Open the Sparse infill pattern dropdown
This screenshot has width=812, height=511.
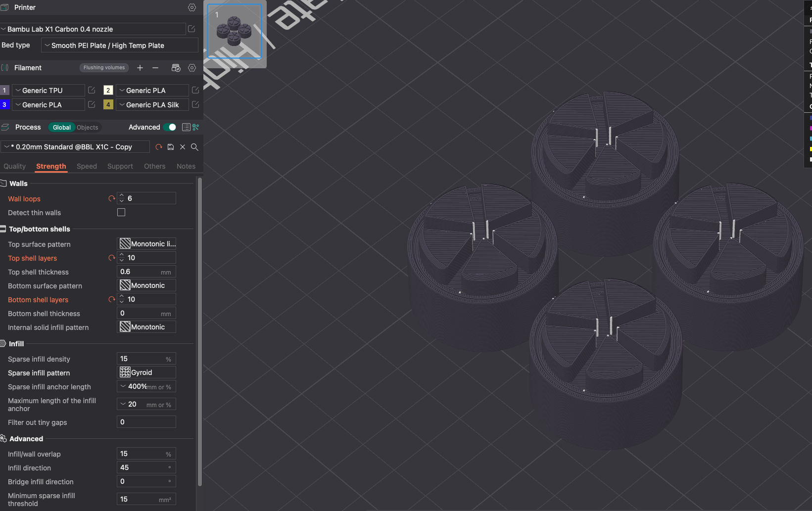pos(146,372)
